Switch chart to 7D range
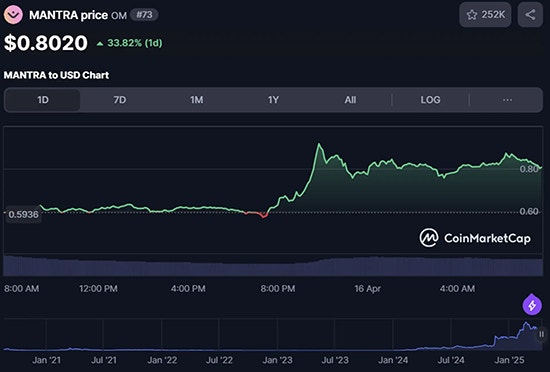 (x=120, y=100)
